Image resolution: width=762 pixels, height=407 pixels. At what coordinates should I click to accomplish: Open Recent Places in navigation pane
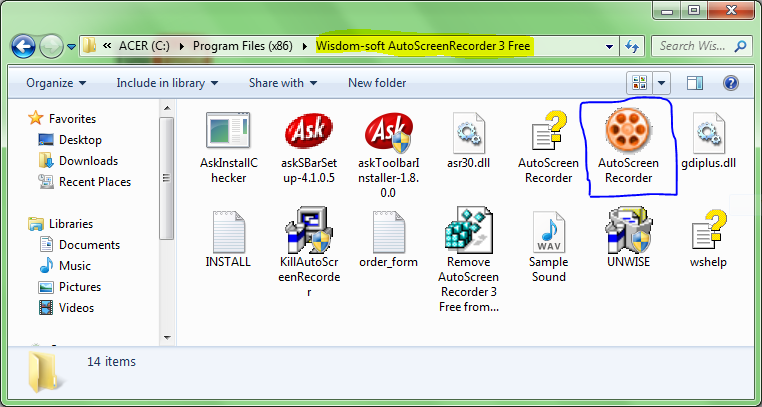click(x=95, y=182)
